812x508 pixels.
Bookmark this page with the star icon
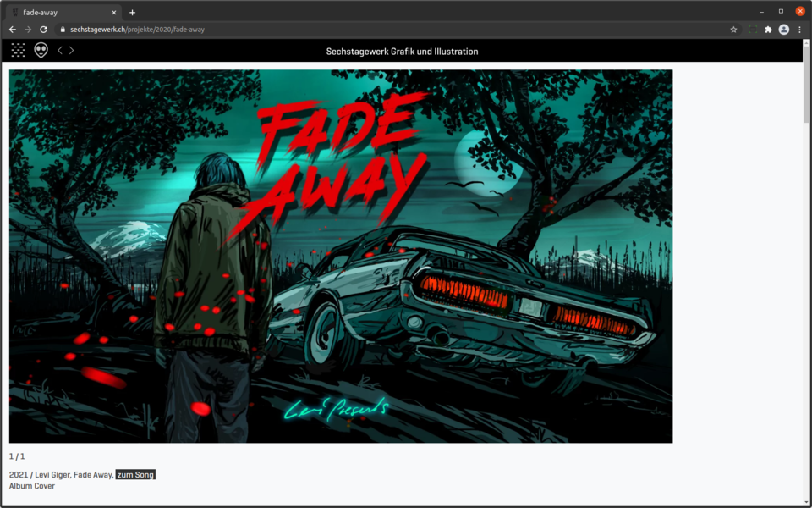[733, 30]
